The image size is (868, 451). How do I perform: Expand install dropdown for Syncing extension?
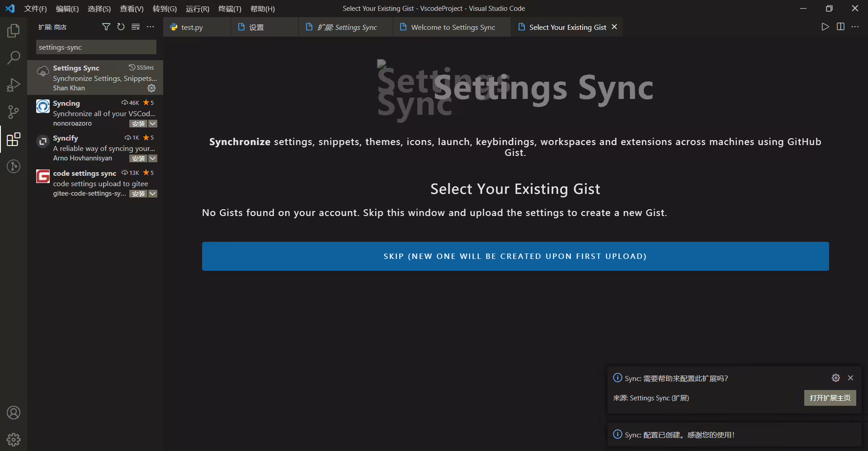pyautogui.click(x=153, y=123)
